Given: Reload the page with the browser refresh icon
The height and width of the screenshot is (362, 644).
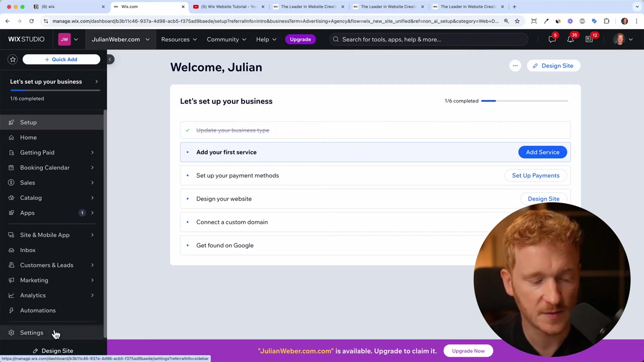Looking at the screenshot, I should (x=31, y=21).
